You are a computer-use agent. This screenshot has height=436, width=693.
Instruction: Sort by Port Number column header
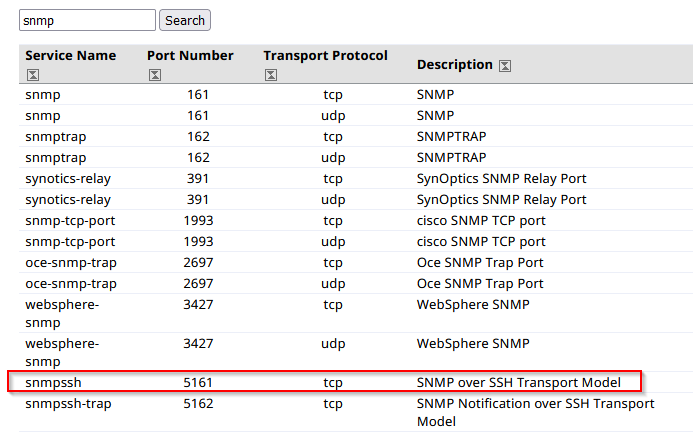tap(190, 56)
